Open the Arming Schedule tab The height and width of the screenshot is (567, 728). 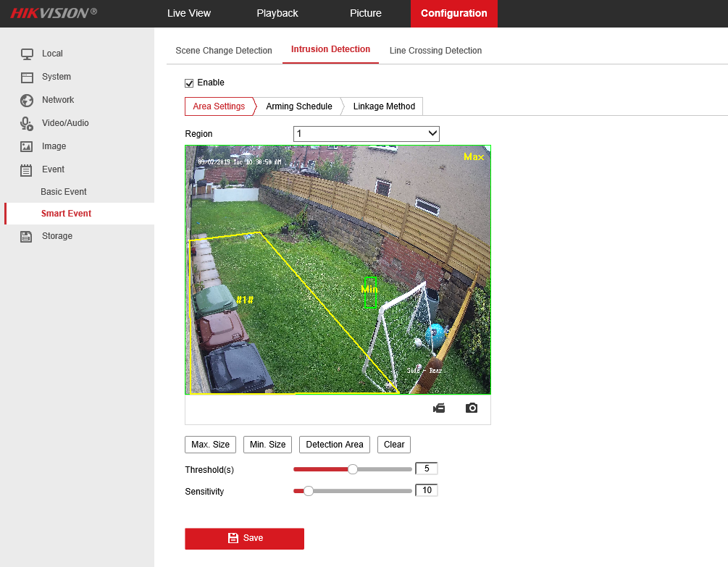click(x=298, y=106)
